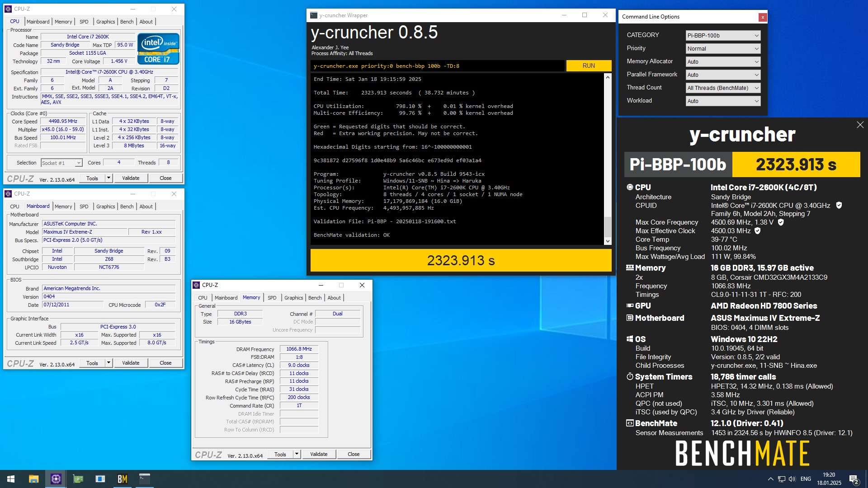Image resolution: width=868 pixels, height=488 pixels.
Task: Open CPU-Z taskbar icon
Action: tap(56, 479)
